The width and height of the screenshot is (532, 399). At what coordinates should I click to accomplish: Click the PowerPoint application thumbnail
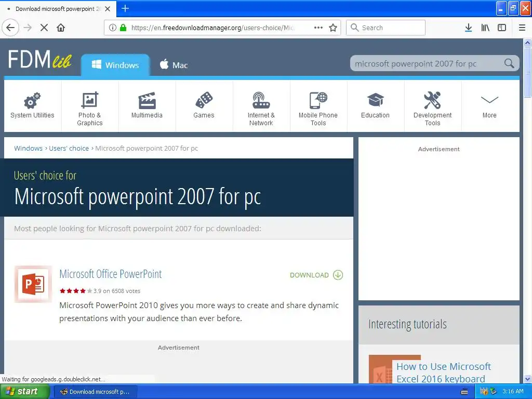[33, 284]
